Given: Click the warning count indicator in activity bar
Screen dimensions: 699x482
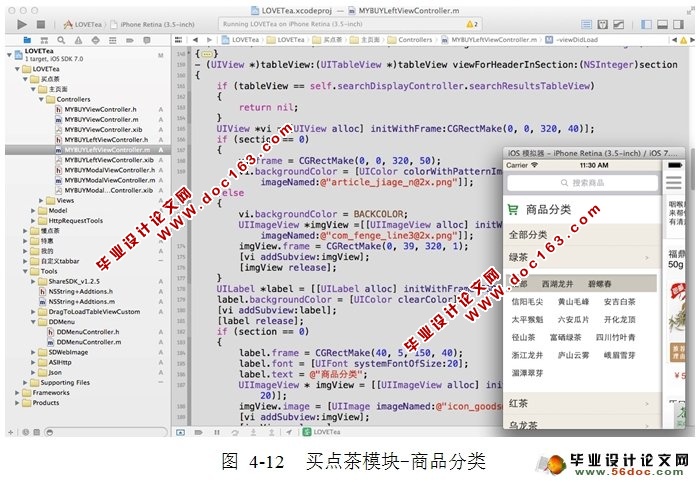Looking at the screenshot, I should tap(472, 24).
